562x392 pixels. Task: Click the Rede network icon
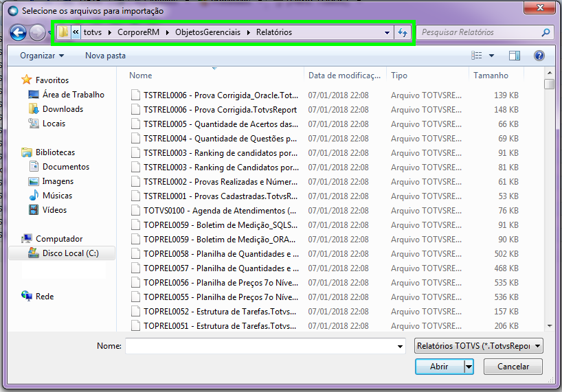(27, 296)
